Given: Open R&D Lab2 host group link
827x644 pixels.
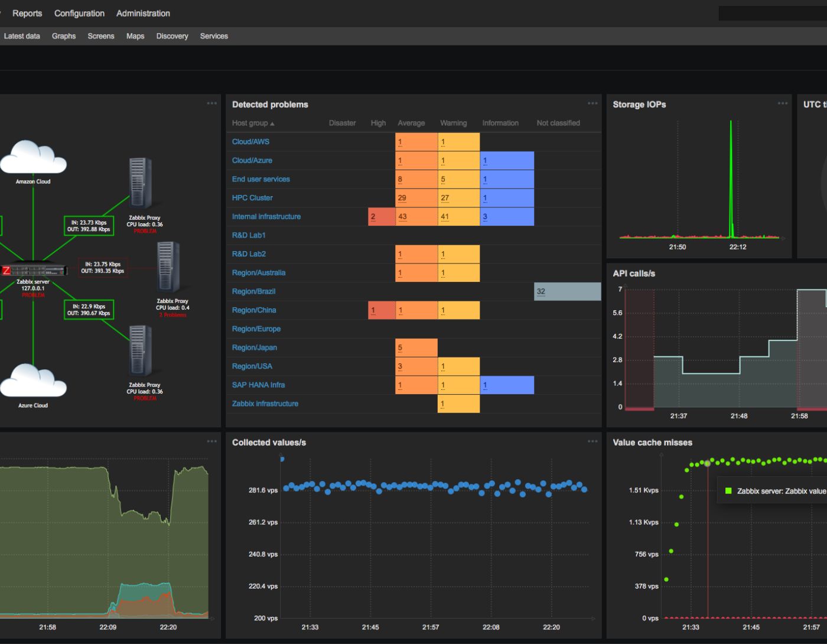Looking at the screenshot, I should [x=249, y=254].
